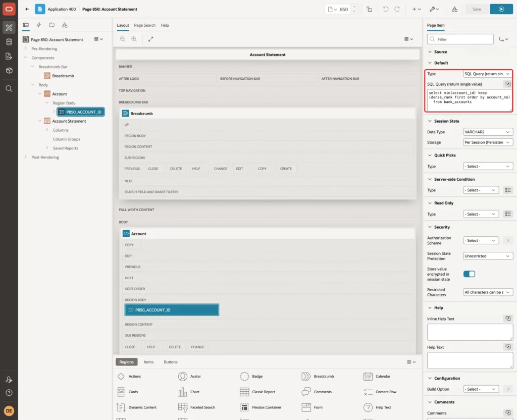Select Account Statement region in tree

pos(69,121)
